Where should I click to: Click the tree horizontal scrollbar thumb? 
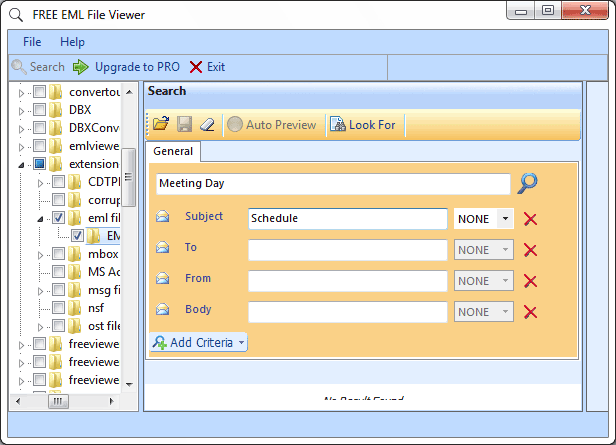point(58,401)
